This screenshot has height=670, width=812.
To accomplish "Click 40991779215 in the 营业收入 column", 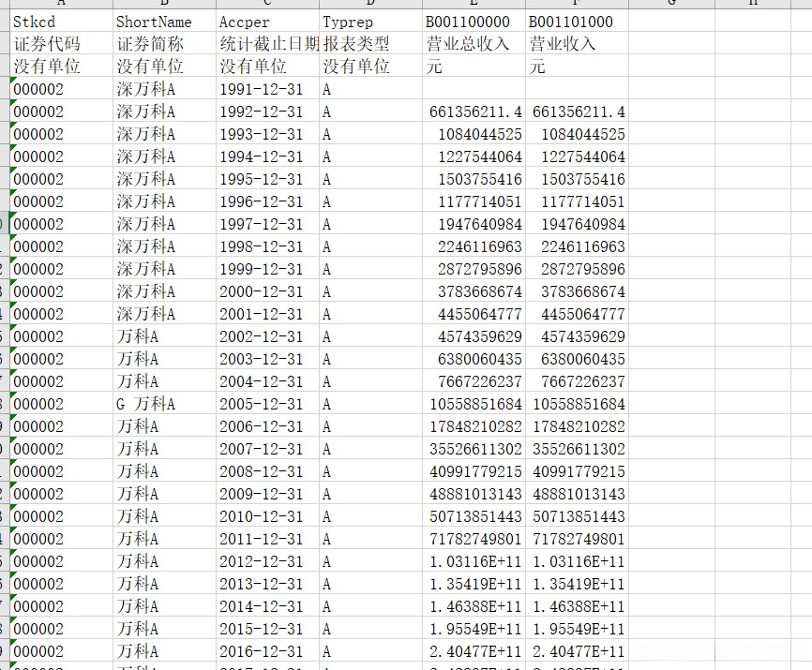I will coord(577,471).
